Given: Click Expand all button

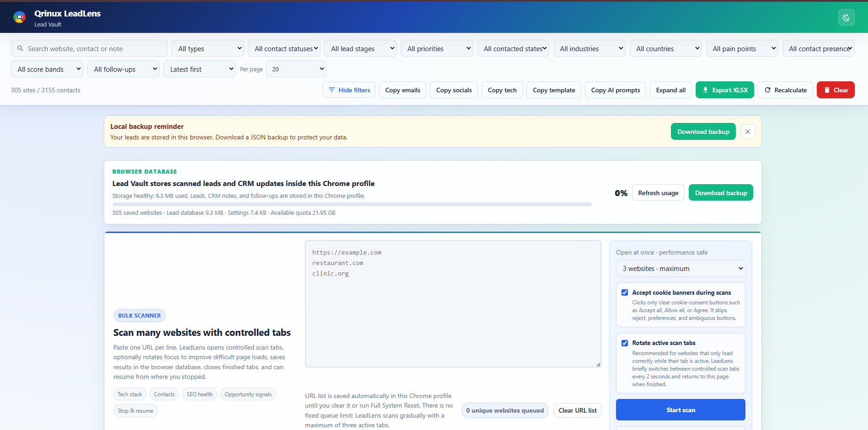Looking at the screenshot, I should pyautogui.click(x=671, y=90).
